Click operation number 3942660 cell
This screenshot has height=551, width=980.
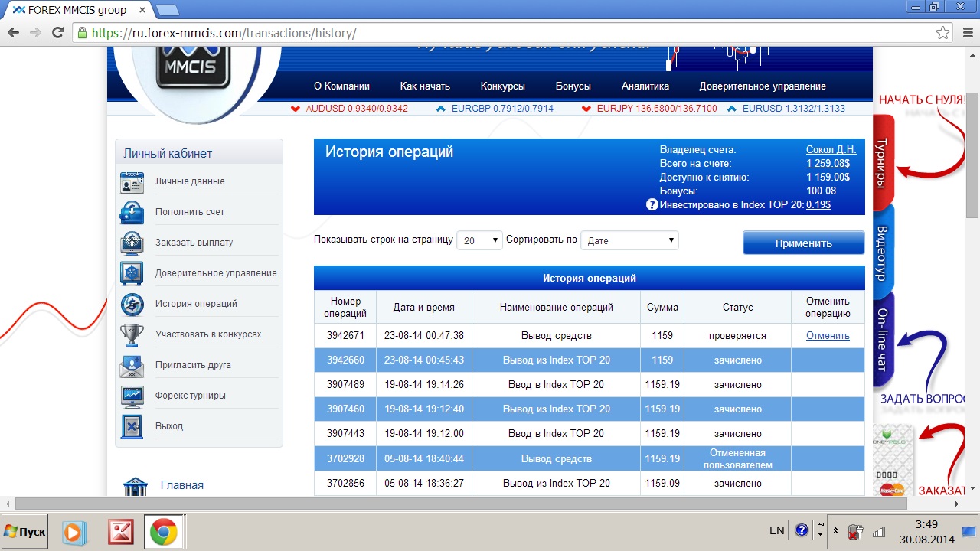point(345,360)
